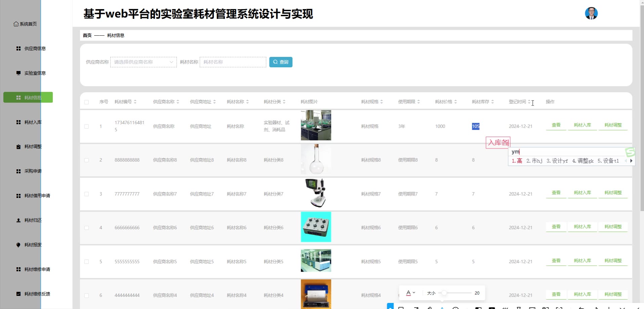Go to 采购申请 in the sidebar

coord(33,171)
